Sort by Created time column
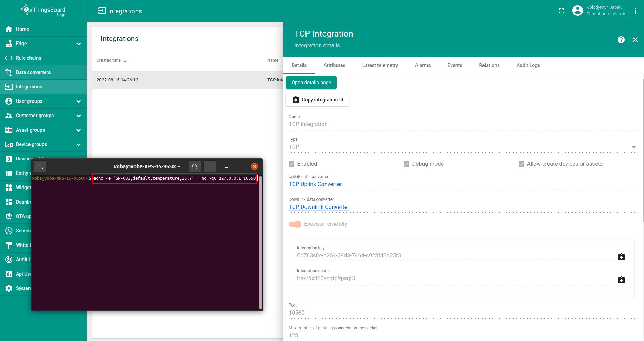Viewport: 644px width, 341px height. click(112, 60)
